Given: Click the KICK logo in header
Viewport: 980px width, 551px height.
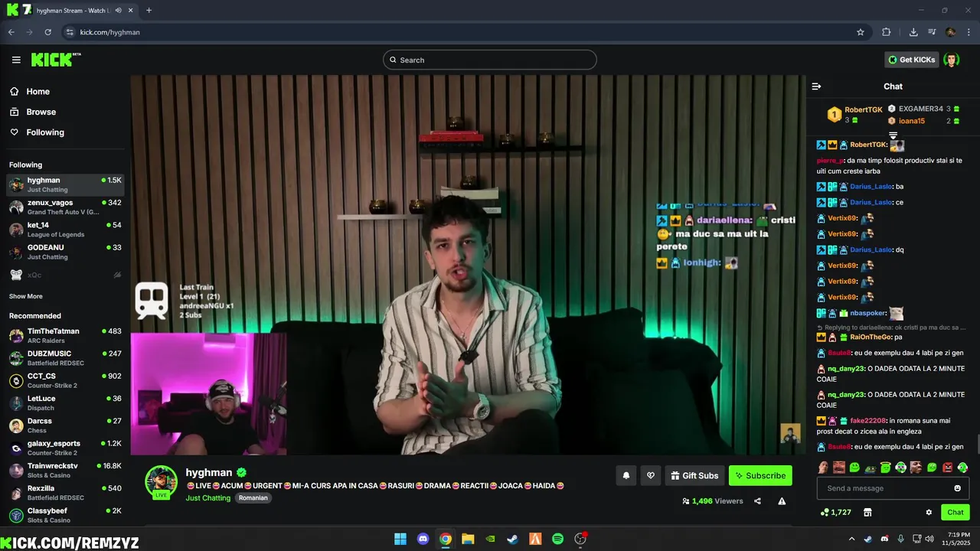Looking at the screenshot, I should coord(56,60).
